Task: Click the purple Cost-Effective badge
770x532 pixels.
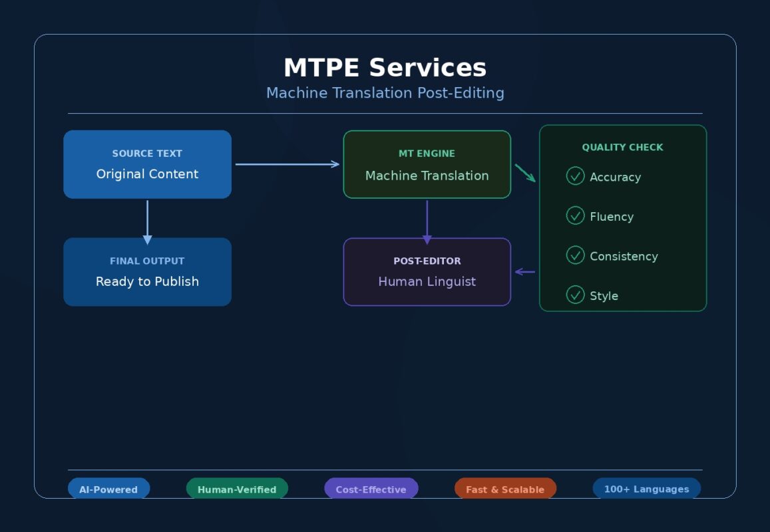Action: tap(371, 489)
